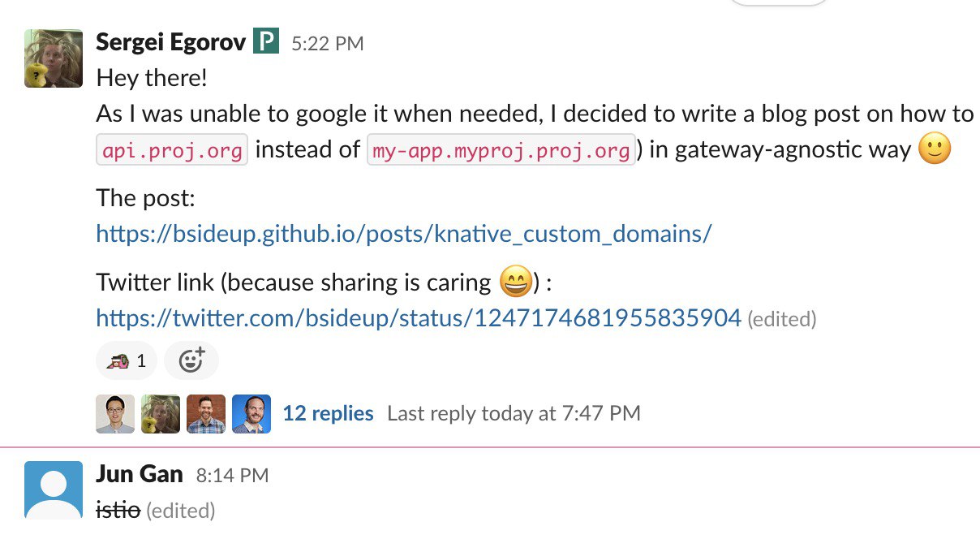Open Sergei Egorov's profile via his name

(x=170, y=41)
